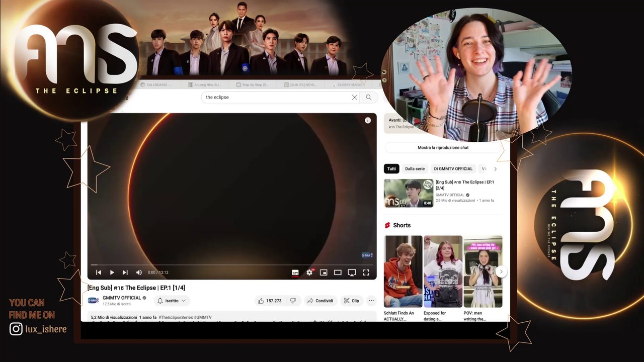Open the "POV: men writing the..." short

pos(482,271)
